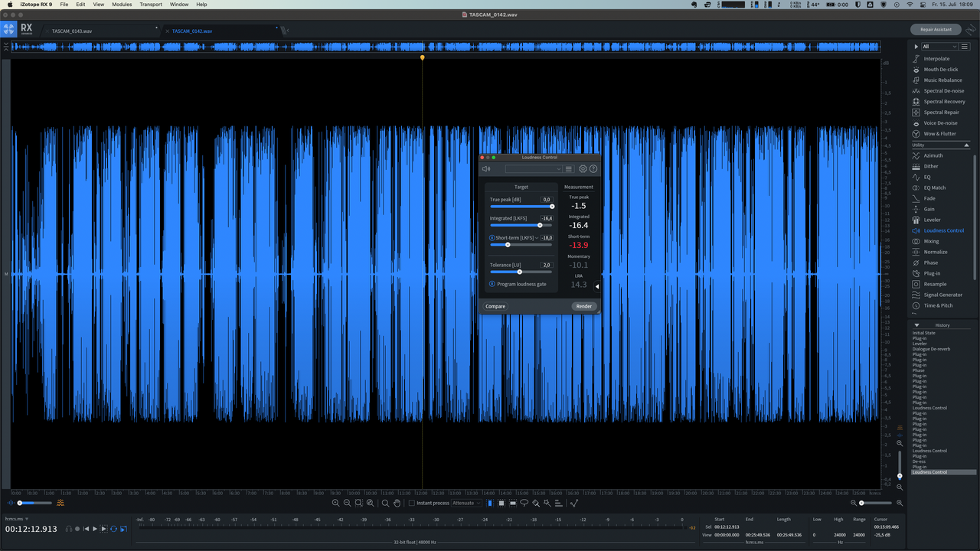The height and width of the screenshot is (551, 980).
Task: Open the Music Rebalance module
Action: (942, 80)
